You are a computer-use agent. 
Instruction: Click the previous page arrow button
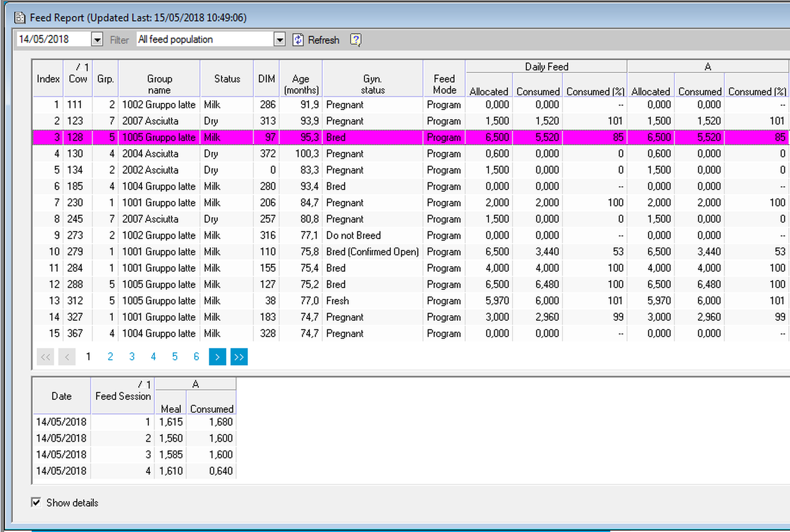(x=67, y=357)
